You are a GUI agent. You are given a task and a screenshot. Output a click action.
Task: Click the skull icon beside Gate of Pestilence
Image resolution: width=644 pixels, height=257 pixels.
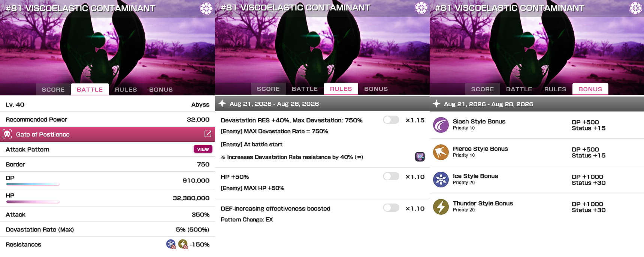click(x=7, y=134)
